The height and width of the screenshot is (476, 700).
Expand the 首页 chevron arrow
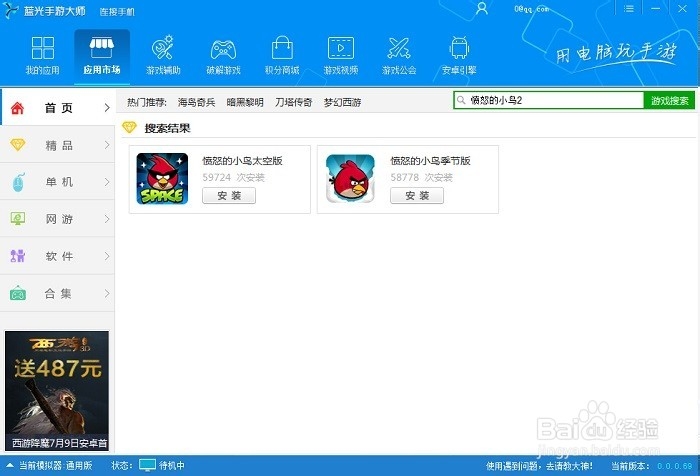click(107, 108)
